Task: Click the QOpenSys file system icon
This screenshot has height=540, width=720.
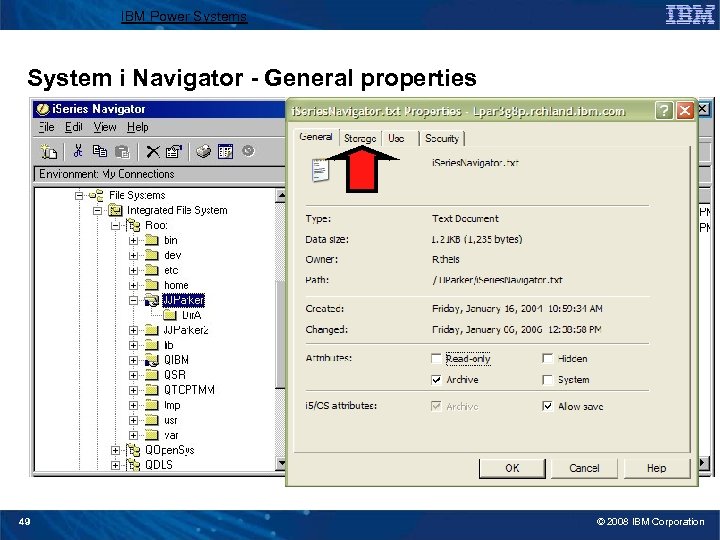Action: click(133, 450)
